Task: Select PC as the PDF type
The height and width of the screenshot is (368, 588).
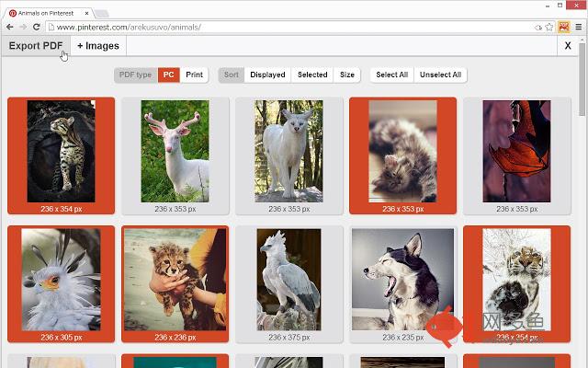Action: pyautogui.click(x=168, y=75)
